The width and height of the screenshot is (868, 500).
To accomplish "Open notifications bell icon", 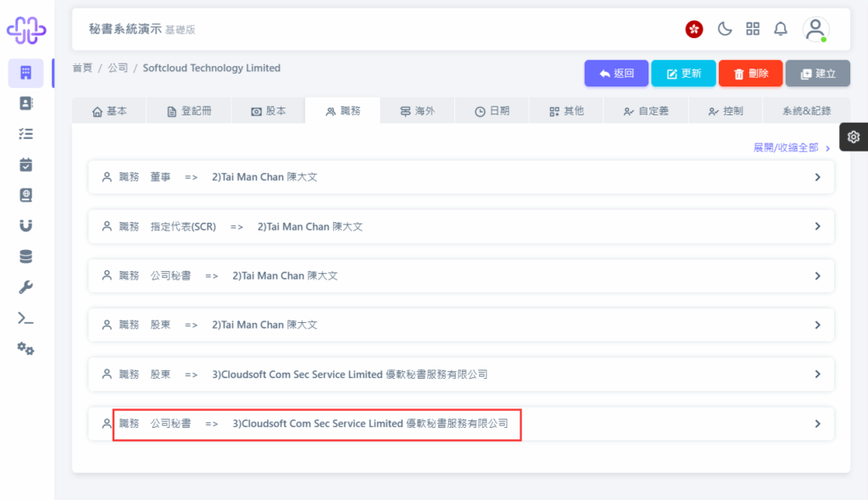I will point(781,29).
